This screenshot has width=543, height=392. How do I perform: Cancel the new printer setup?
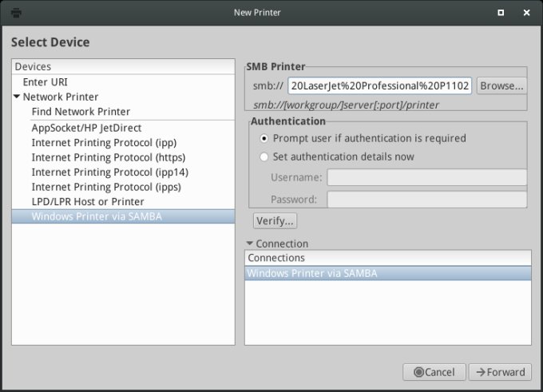pyautogui.click(x=433, y=372)
